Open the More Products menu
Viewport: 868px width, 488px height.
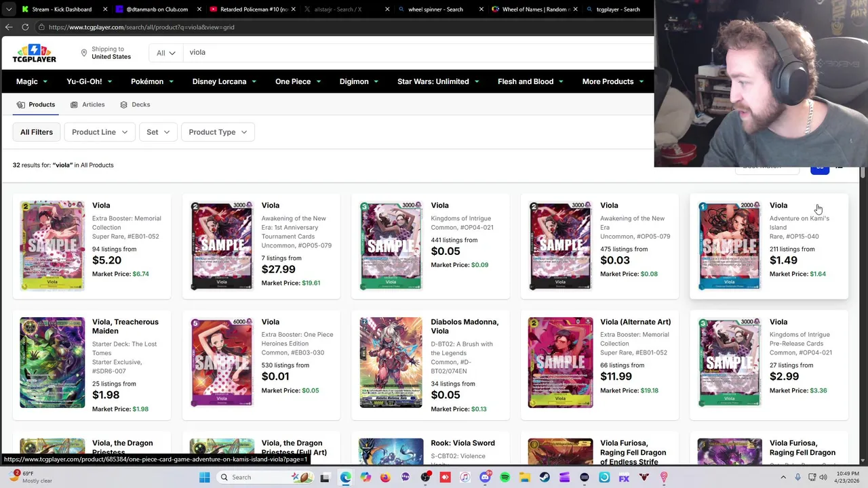613,81
